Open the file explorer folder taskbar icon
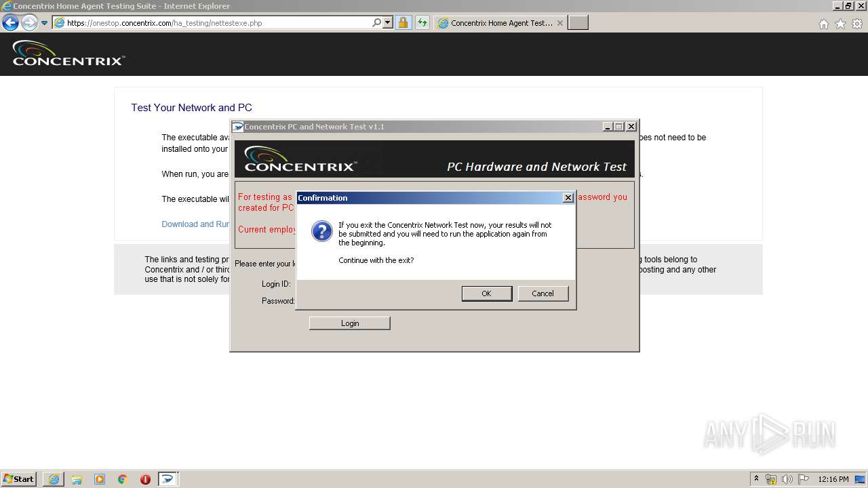The width and height of the screenshot is (868, 488). point(77,479)
